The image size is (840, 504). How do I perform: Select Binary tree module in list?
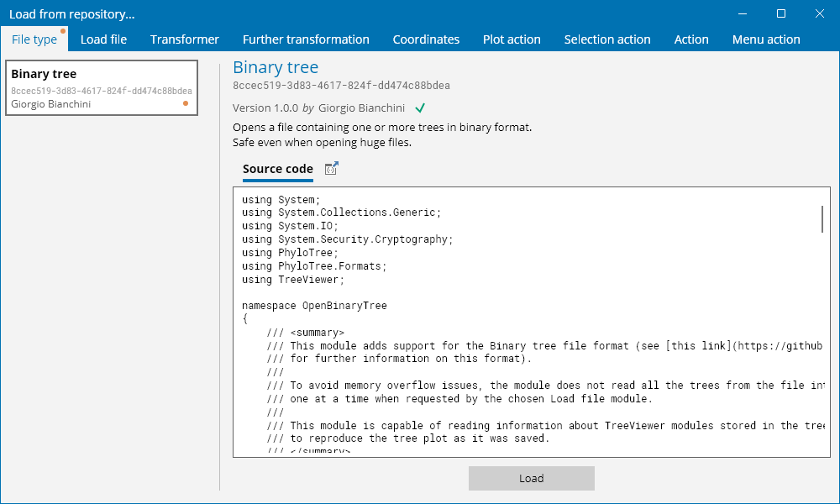(x=101, y=87)
